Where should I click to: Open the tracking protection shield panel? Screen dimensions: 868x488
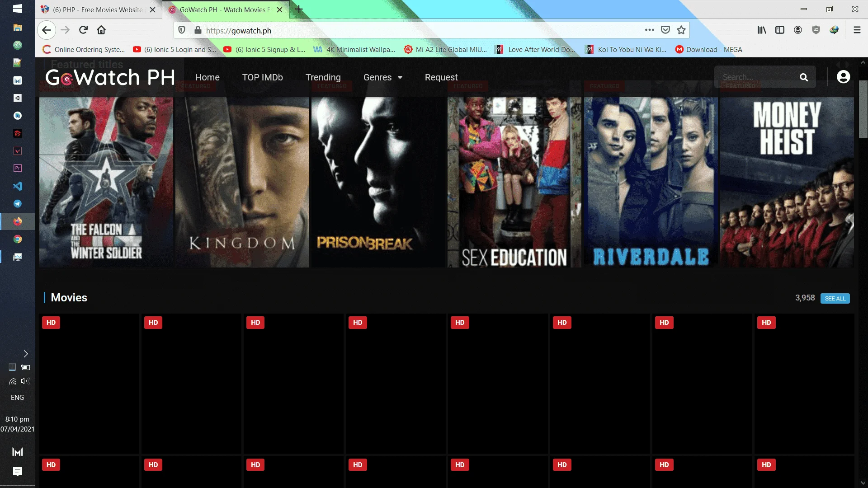click(182, 30)
